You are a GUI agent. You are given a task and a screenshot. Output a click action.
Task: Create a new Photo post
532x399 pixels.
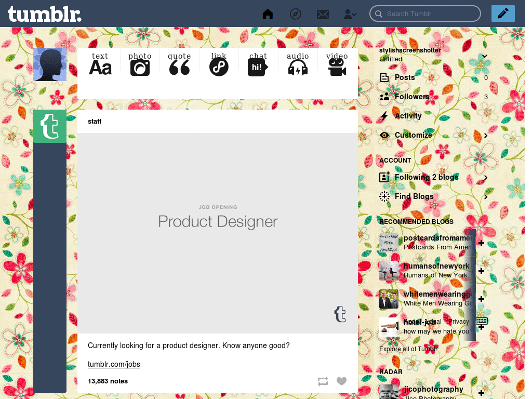tap(140, 64)
